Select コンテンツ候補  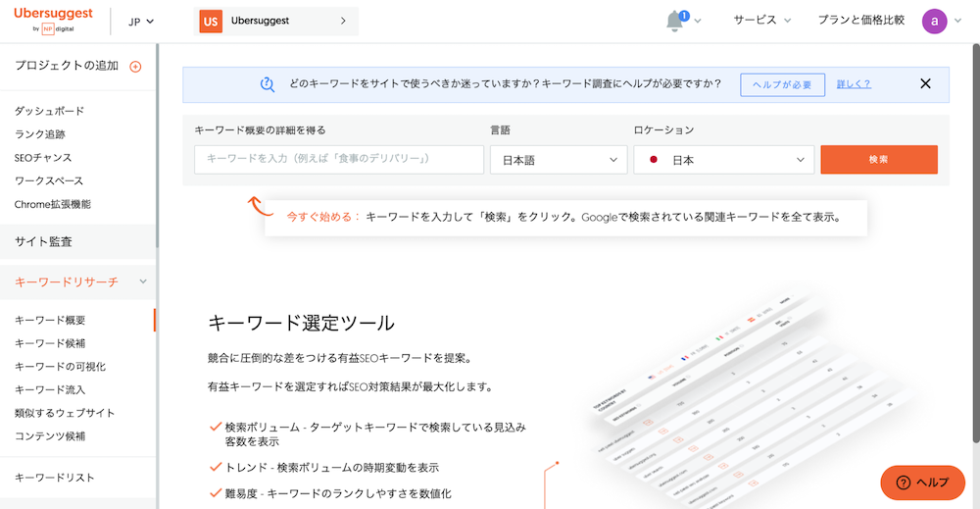[x=50, y=435]
